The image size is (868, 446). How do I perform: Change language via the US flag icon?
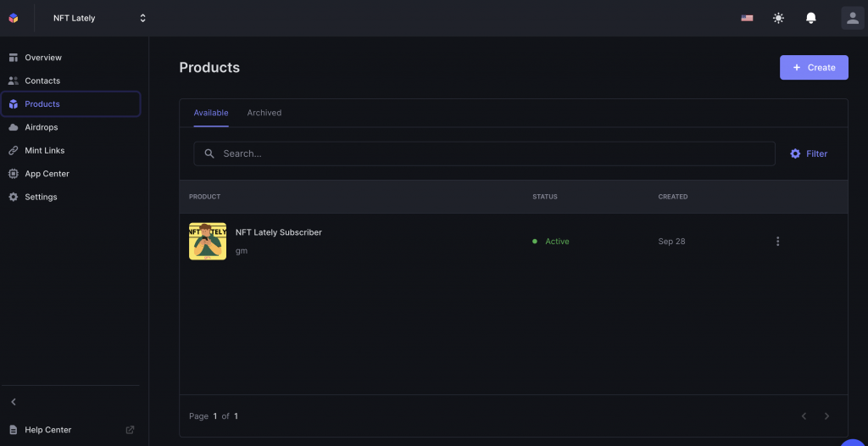point(747,19)
